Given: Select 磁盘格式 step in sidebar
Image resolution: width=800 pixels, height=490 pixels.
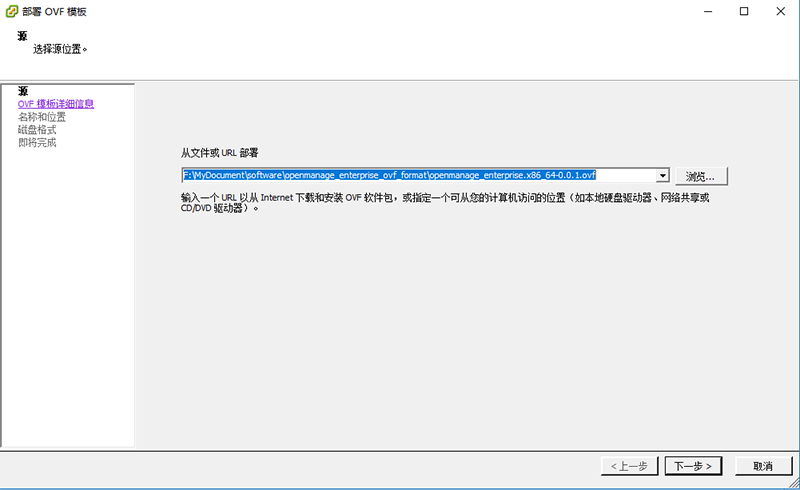Looking at the screenshot, I should pos(37,130).
